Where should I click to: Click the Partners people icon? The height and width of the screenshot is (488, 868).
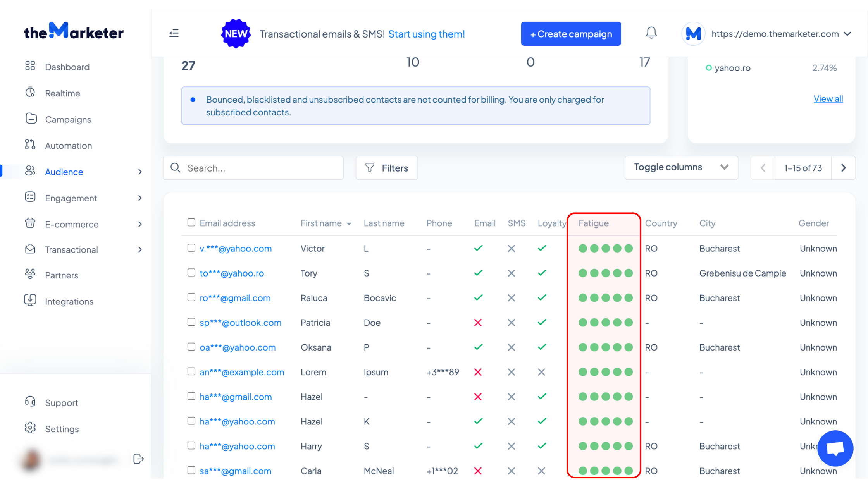click(x=30, y=274)
